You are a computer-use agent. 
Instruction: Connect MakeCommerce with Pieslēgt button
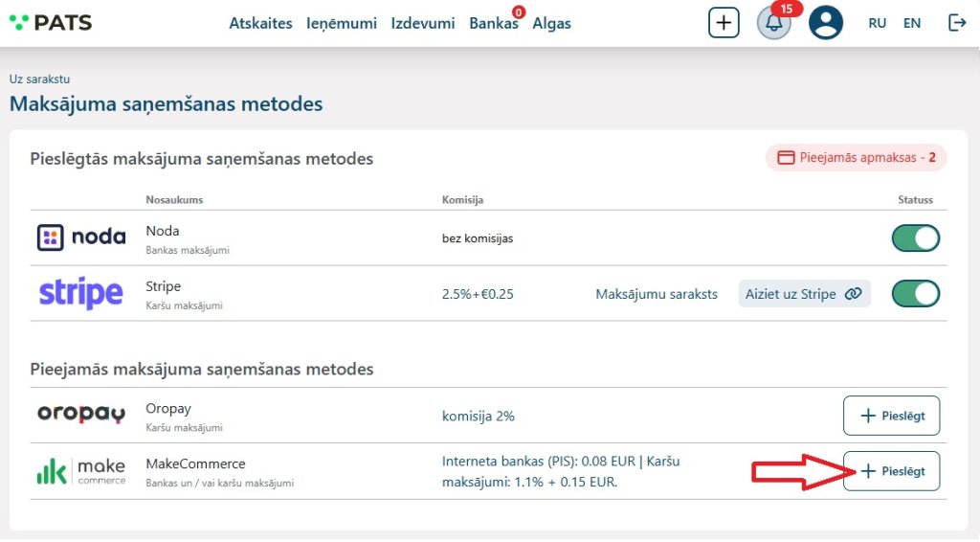pyautogui.click(x=891, y=471)
